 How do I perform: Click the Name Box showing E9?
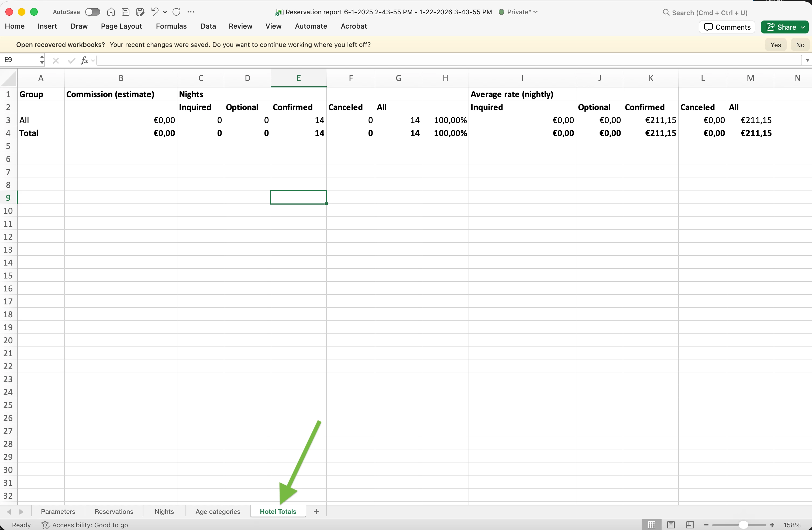tap(20, 60)
